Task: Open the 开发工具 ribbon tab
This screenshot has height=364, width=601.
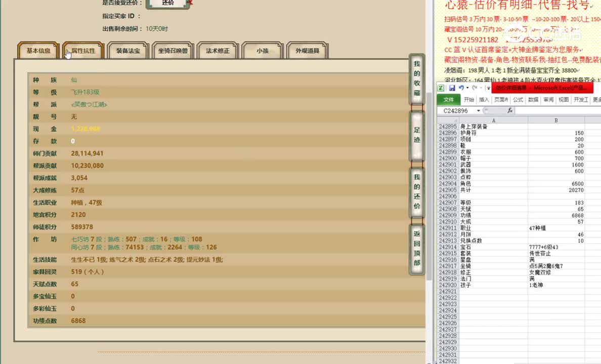Action: pyautogui.click(x=581, y=100)
